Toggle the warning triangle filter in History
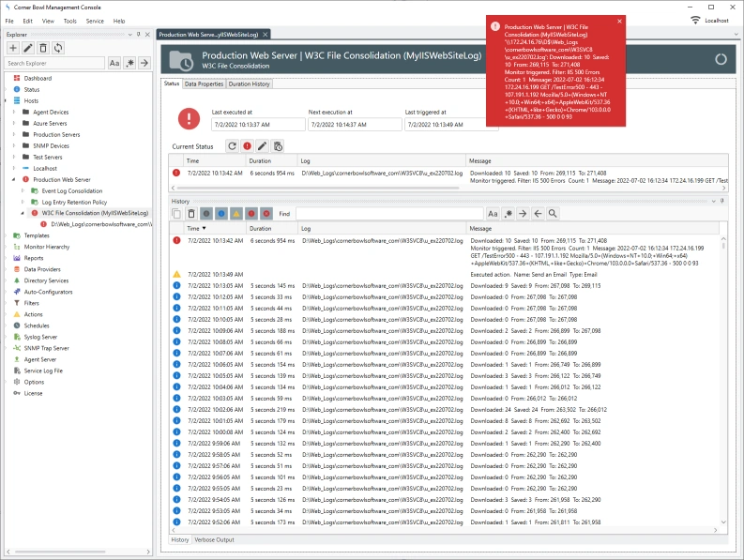 click(x=236, y=214)
